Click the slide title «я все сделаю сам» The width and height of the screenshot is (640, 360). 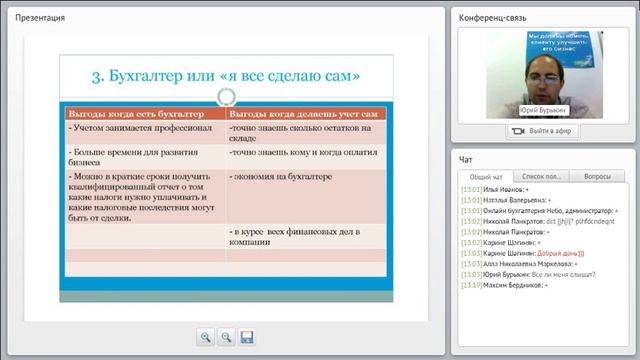[x=290, y=76]
